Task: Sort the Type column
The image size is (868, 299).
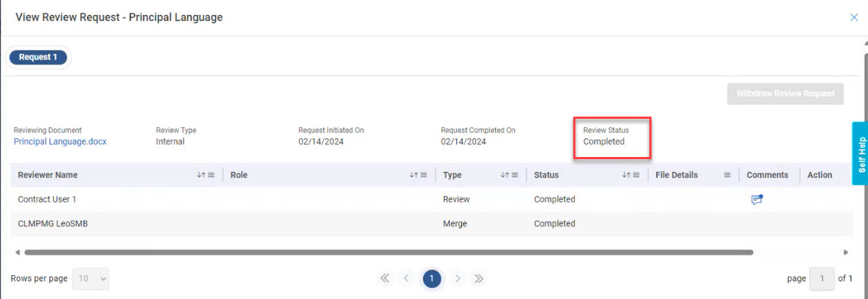Action: coord(504,175)
